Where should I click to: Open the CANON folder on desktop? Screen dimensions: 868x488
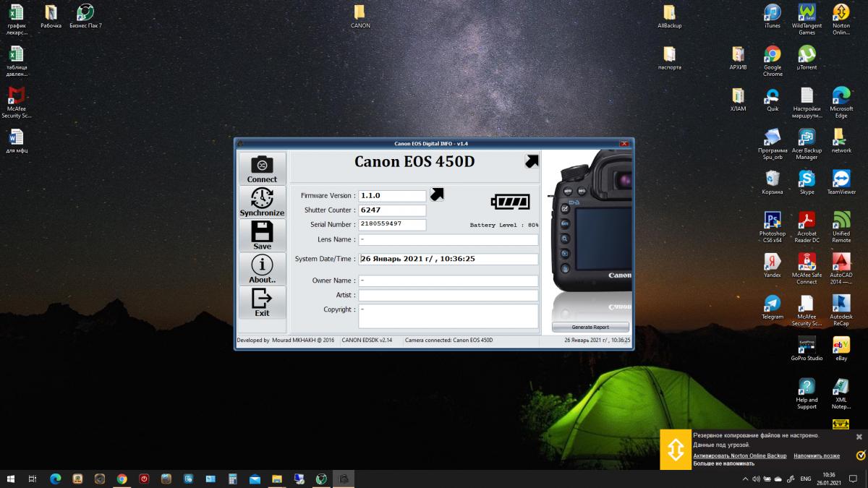(x=360, y=16)
